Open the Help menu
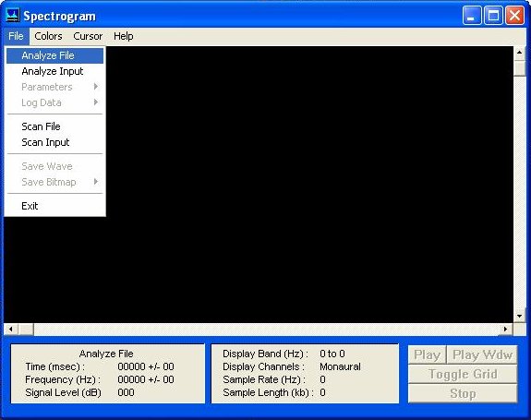The width and height of the screenshot is (531, 420). [x=123, y=36]
